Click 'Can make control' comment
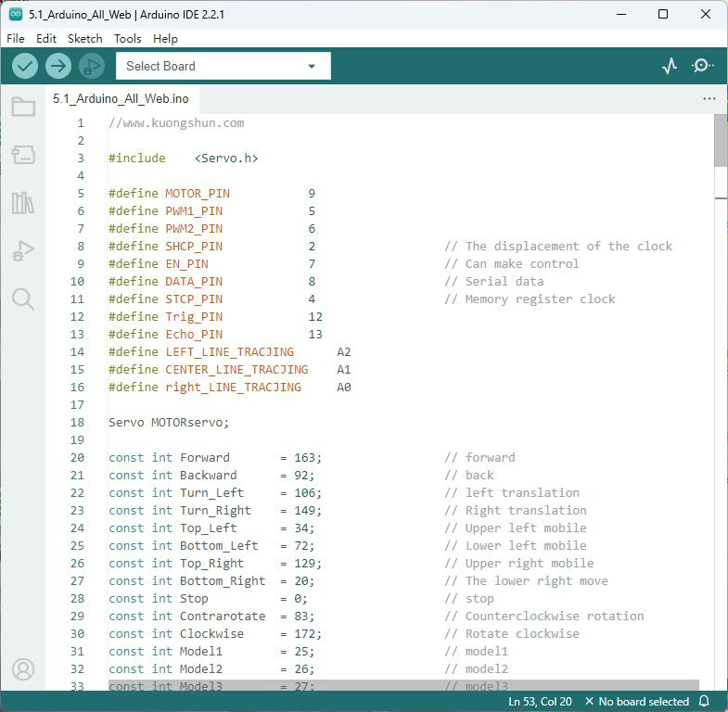Image resolution: width=728 pixels, height=712 pixels. click(512, 264)
